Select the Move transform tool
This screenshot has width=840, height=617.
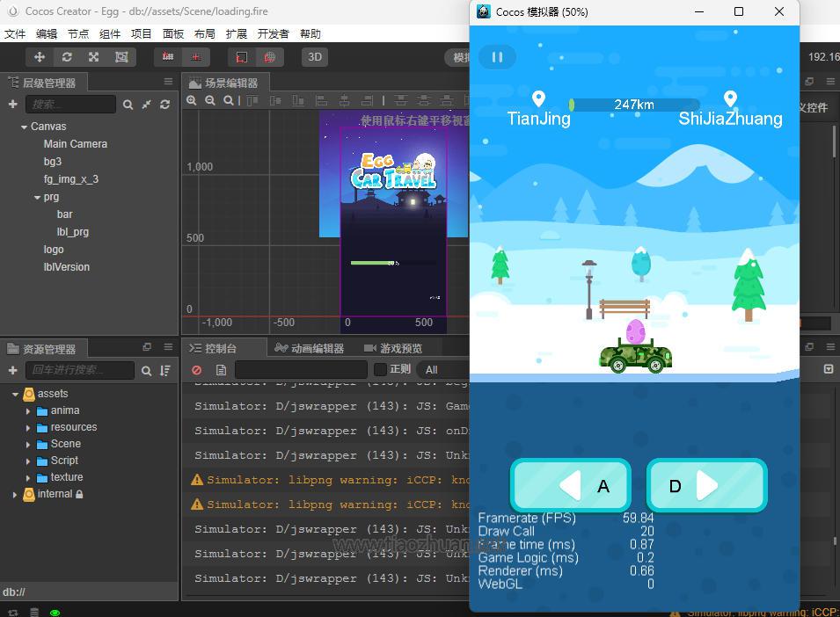point(39,57)
